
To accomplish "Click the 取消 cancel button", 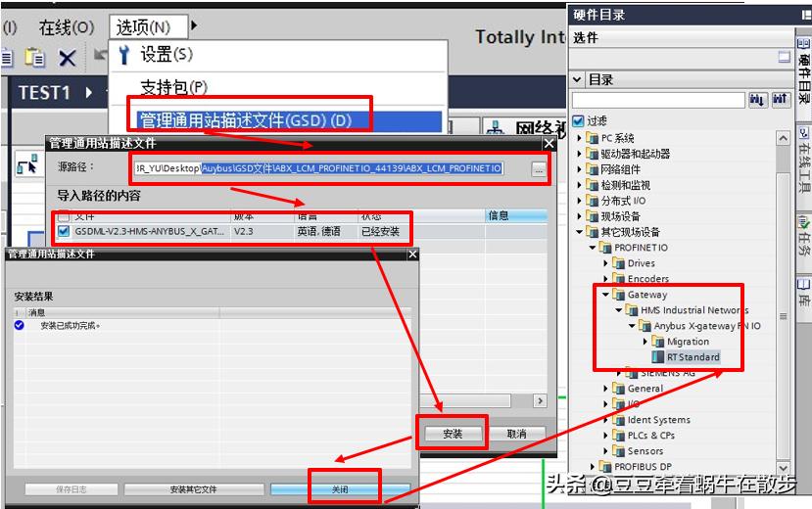I will (x=516, y=434).
